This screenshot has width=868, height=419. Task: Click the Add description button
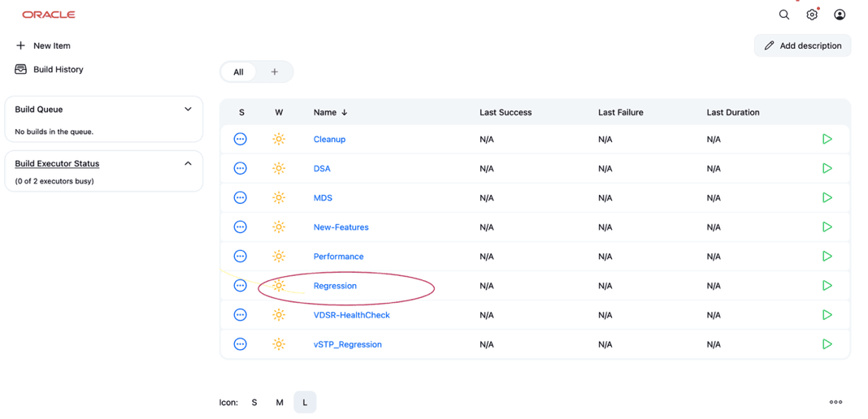click(803, 45)
